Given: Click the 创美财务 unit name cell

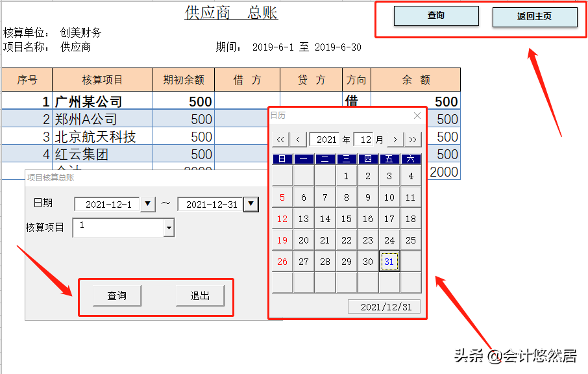Looking at the screenshot, I should (80, 32).
